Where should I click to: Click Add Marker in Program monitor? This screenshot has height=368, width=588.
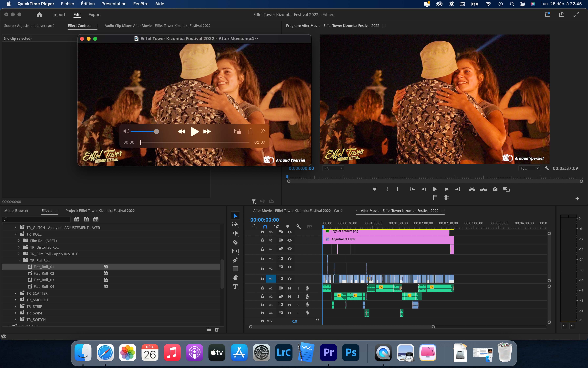[375, 189]
